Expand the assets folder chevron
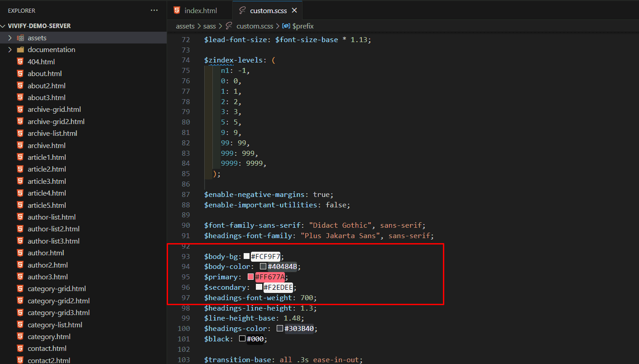The height and width of the screenshot is (364, 639). [x=10, y=38]
